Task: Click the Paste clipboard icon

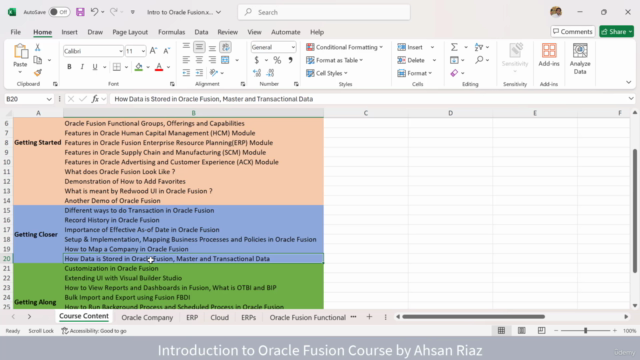Action: point(20,52)
